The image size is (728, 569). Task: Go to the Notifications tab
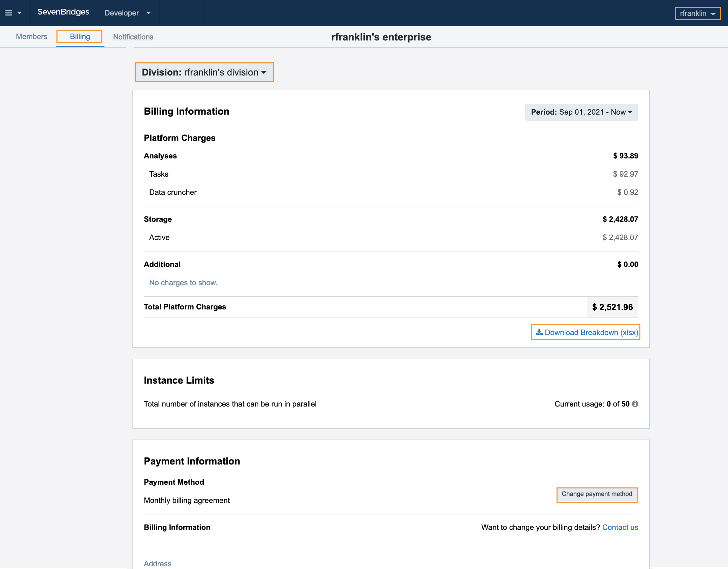pos(133,37)
